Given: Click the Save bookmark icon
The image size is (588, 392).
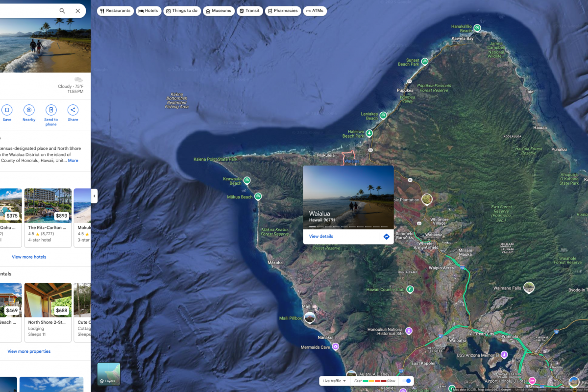Looking at the screenshot, I should pyautogui.click(x=7, y=110).
